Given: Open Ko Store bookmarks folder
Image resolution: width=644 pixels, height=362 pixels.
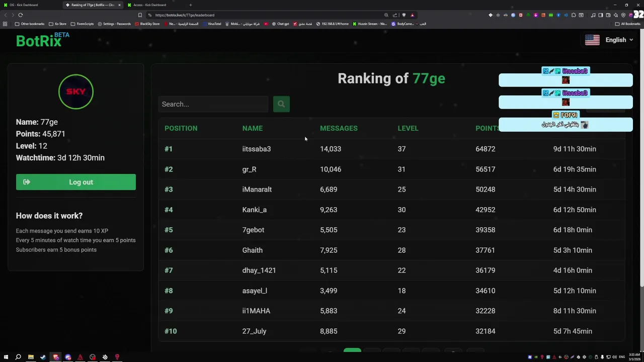Looking at the screenshot, I should tap(58, 24).
